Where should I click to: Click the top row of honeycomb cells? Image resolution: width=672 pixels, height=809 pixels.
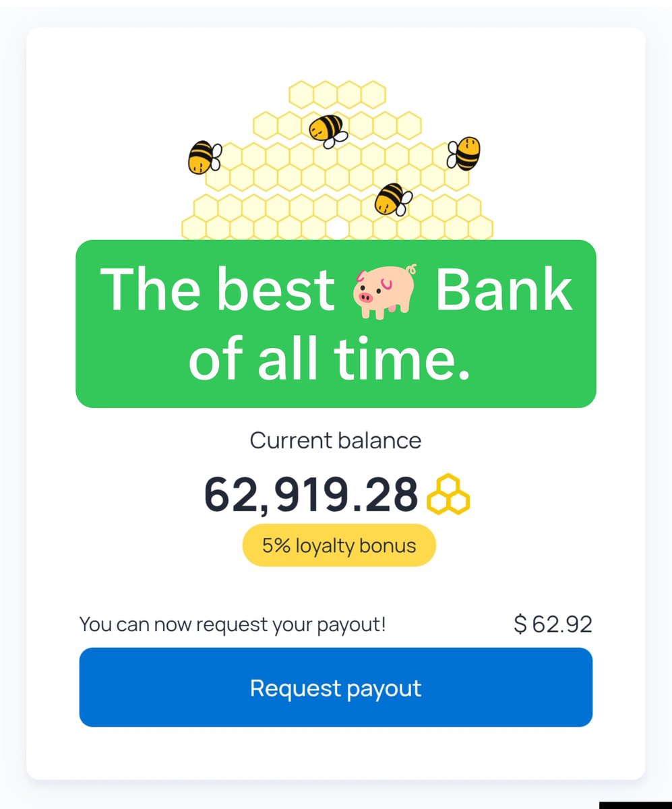point(337,94)
